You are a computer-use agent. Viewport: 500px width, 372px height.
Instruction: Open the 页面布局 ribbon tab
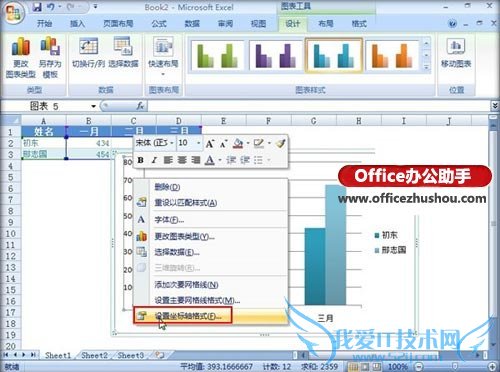[118, 24]
